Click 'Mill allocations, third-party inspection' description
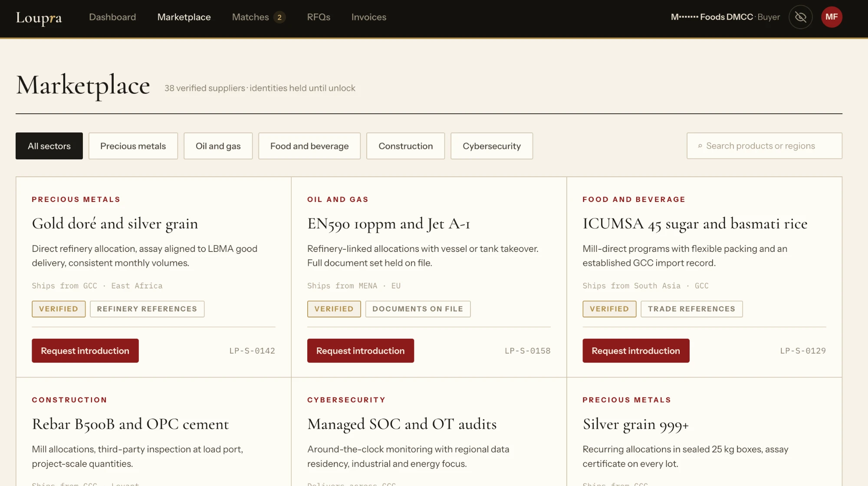 tap(137, 456)
